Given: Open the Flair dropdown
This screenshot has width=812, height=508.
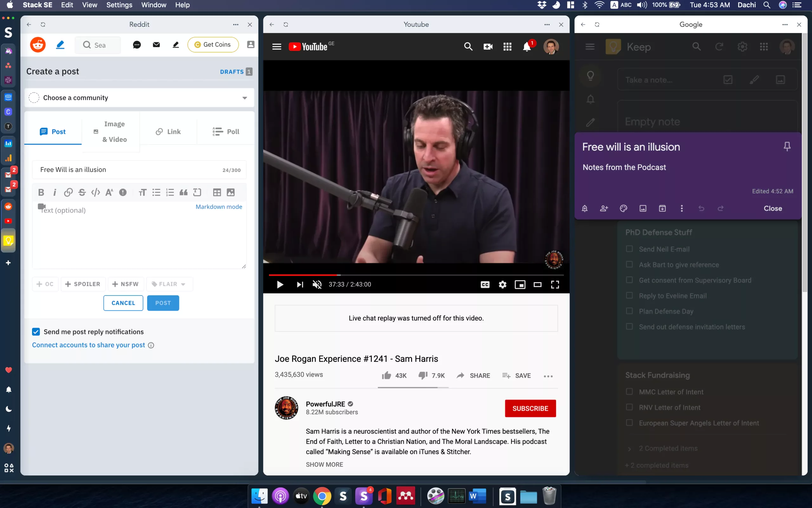Looking at the screenshot, I should pyautogui.click(x=169, y=284).
